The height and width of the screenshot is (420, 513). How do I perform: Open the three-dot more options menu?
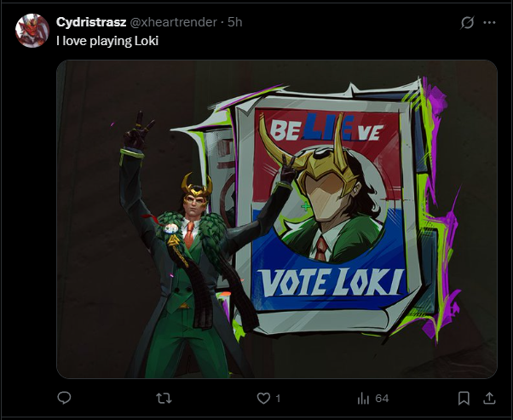(489, 22)
